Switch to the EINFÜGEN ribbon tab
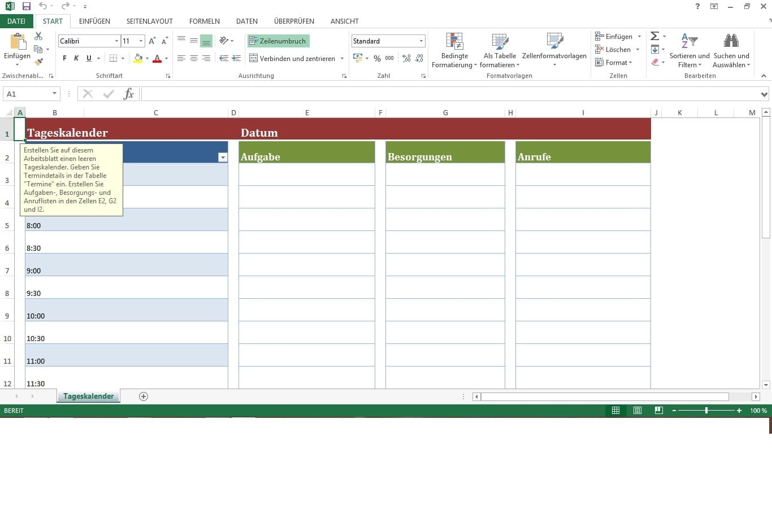This screenshot has width=772, height=532. (94, 21)
